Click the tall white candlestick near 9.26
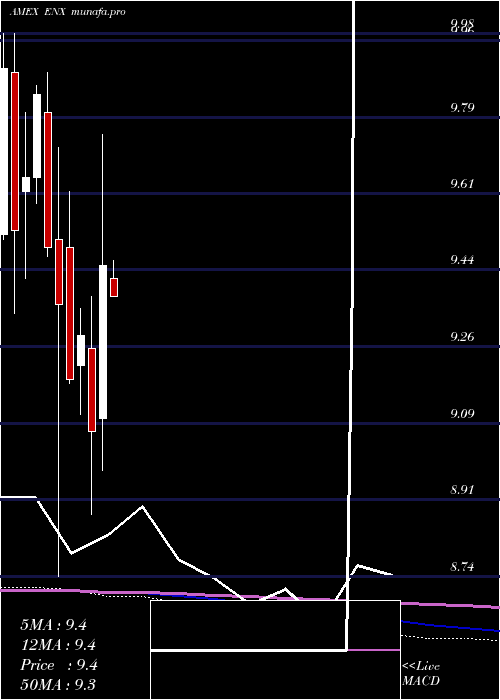The width and height of the screenshot is (500, 700). click(x=103, y=342)
